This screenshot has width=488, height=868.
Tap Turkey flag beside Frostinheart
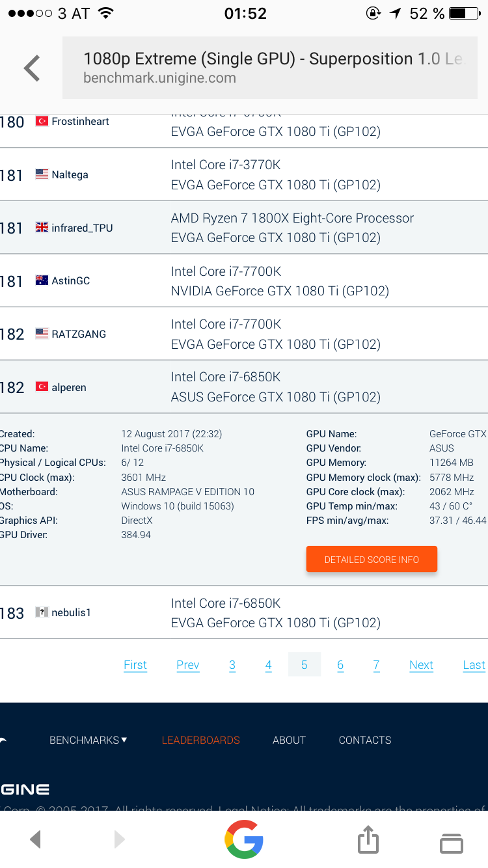pyautogui.click(x=42, y=121)
